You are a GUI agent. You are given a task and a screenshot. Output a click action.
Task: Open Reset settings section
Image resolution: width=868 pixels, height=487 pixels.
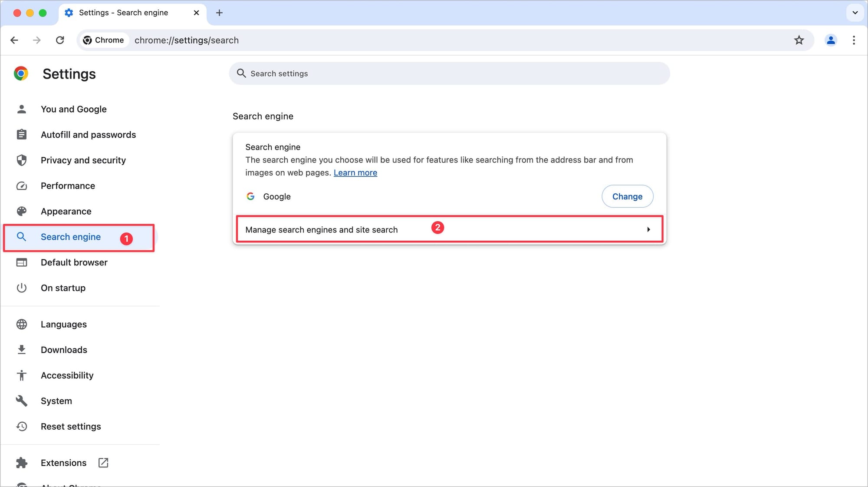coord(70,426)
